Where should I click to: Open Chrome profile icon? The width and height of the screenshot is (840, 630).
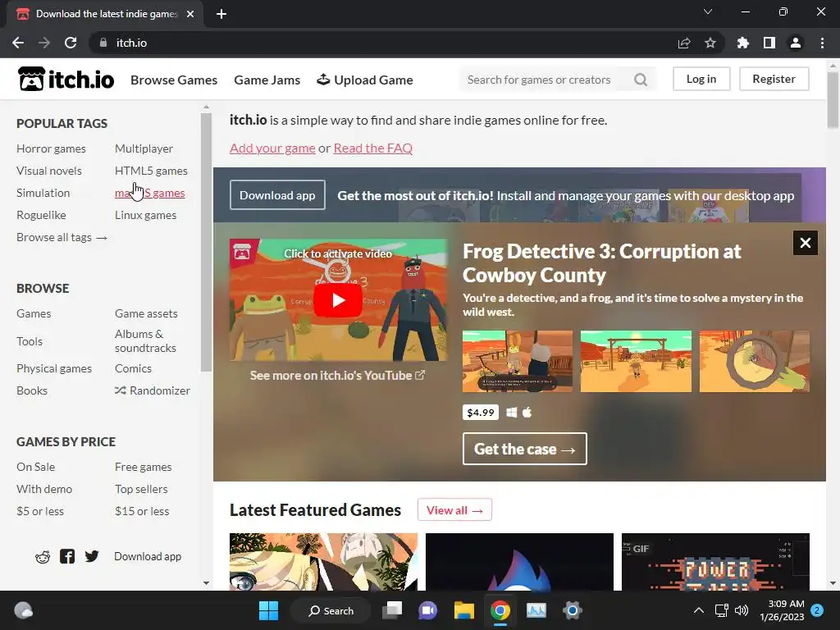pos(796,43)
